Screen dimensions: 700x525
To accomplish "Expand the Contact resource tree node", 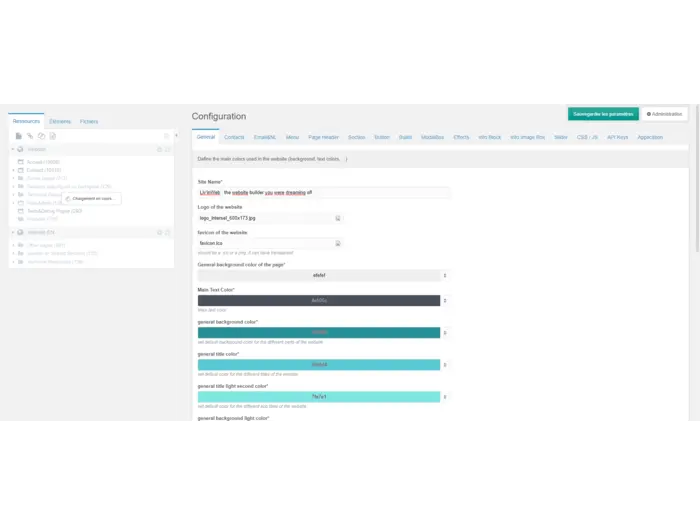I will point(13,170).
